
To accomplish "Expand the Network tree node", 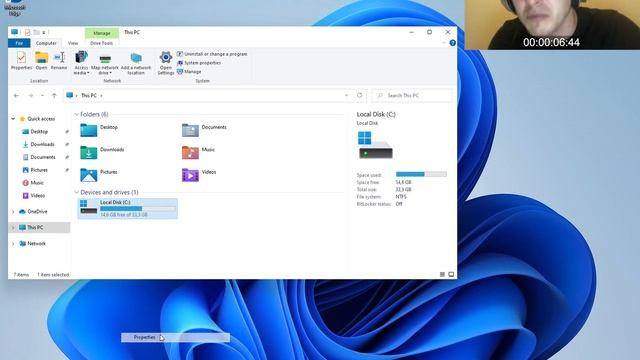I will click(x=13, y=244).
